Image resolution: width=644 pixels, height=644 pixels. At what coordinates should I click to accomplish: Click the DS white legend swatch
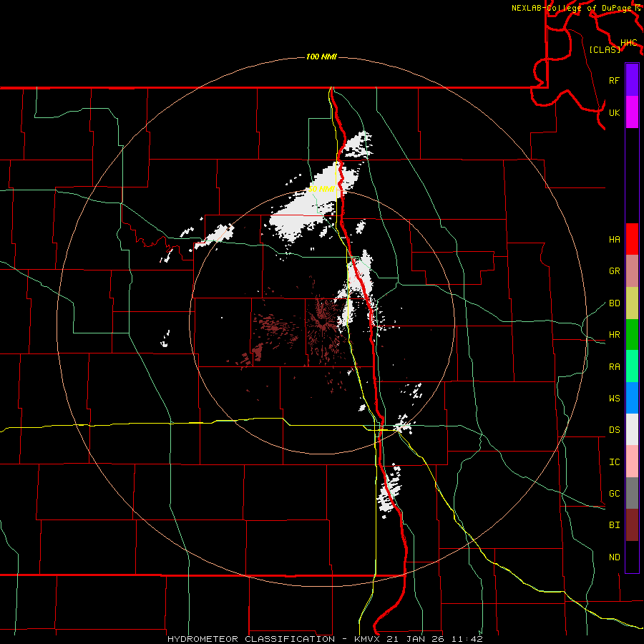(632, 429)
